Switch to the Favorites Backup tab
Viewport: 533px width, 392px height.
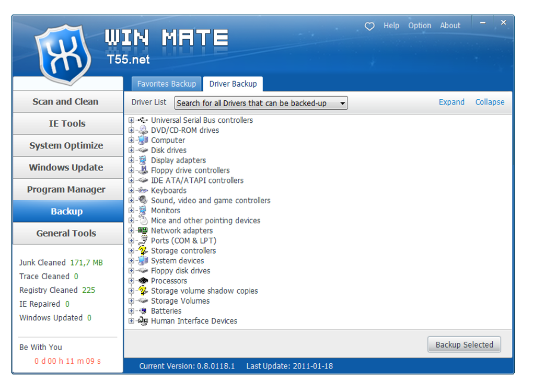pyautogui.click(x=167, y=84)
